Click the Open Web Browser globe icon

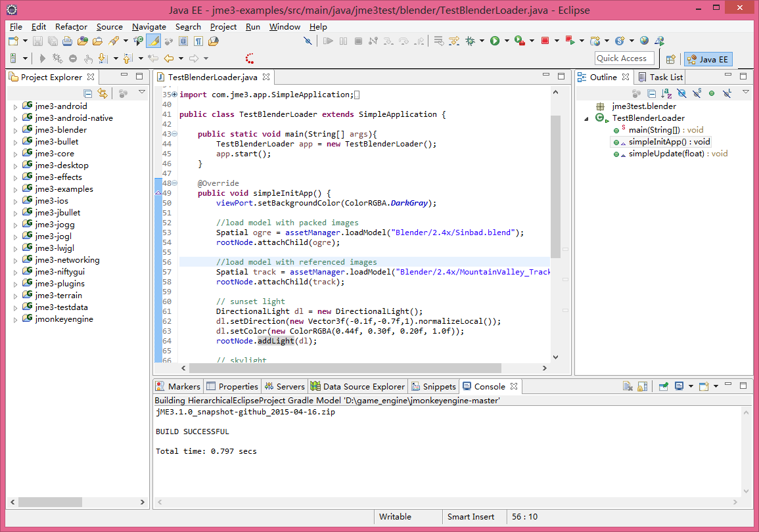point(644,41)
